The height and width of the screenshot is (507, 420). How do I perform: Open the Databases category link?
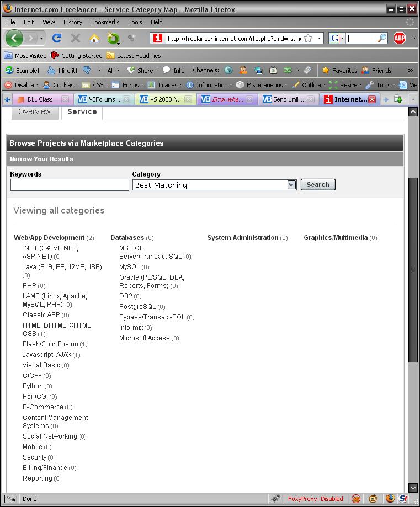tap(132, 238)
